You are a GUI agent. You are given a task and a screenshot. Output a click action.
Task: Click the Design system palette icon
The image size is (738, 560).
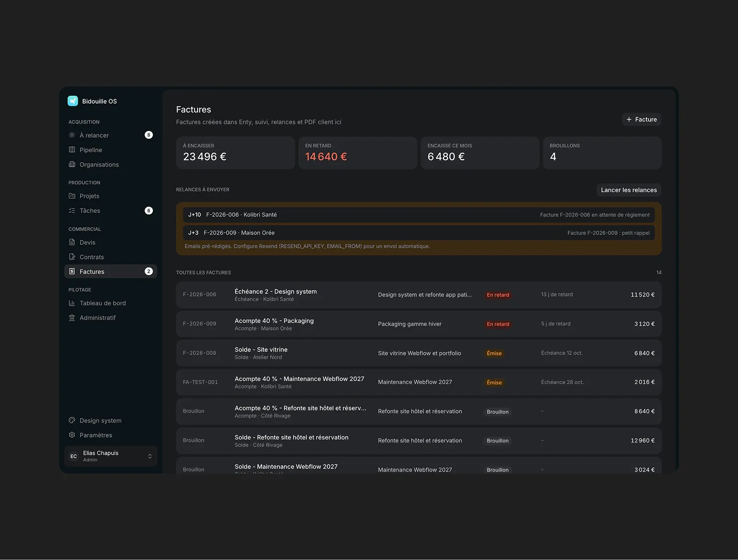point(72,420)
